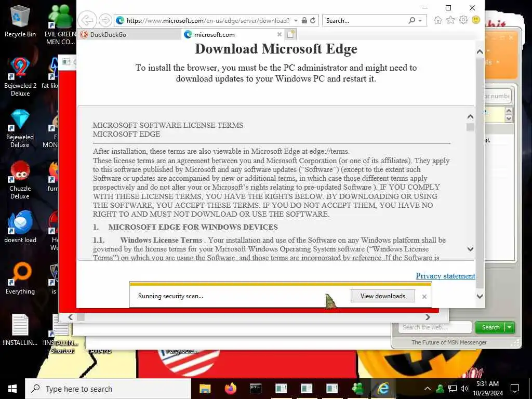Open the Recycle Bin desktop icon

[x=20, y=21]
